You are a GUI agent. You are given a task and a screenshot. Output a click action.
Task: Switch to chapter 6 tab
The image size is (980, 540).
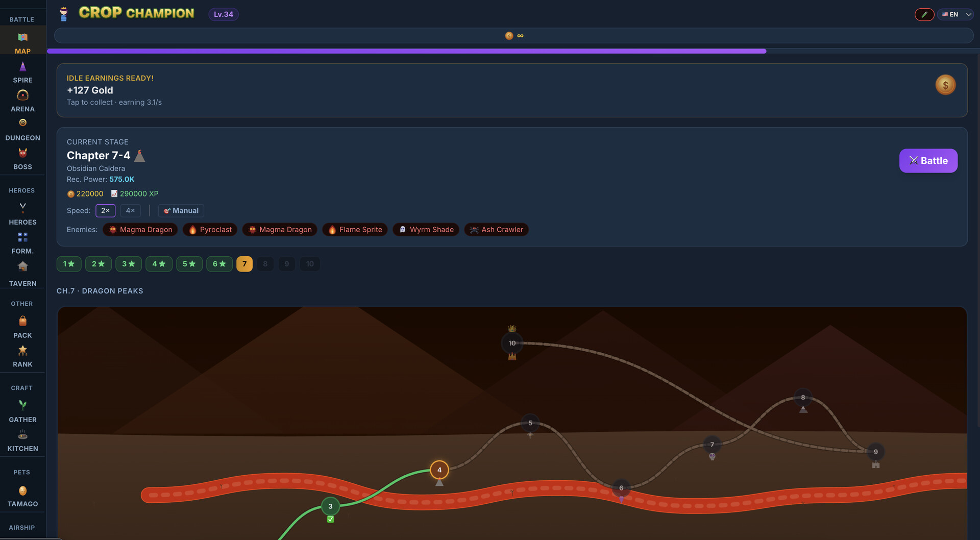(219, 264)
